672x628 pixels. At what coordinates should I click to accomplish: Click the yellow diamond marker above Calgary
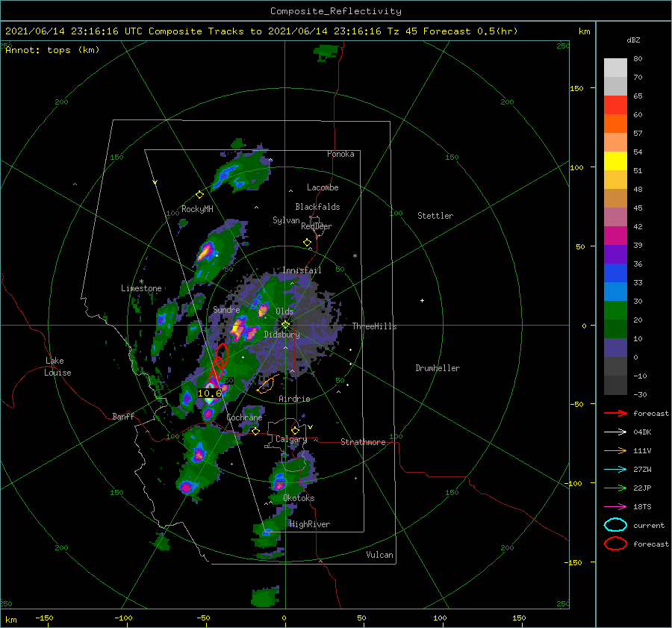295,430
